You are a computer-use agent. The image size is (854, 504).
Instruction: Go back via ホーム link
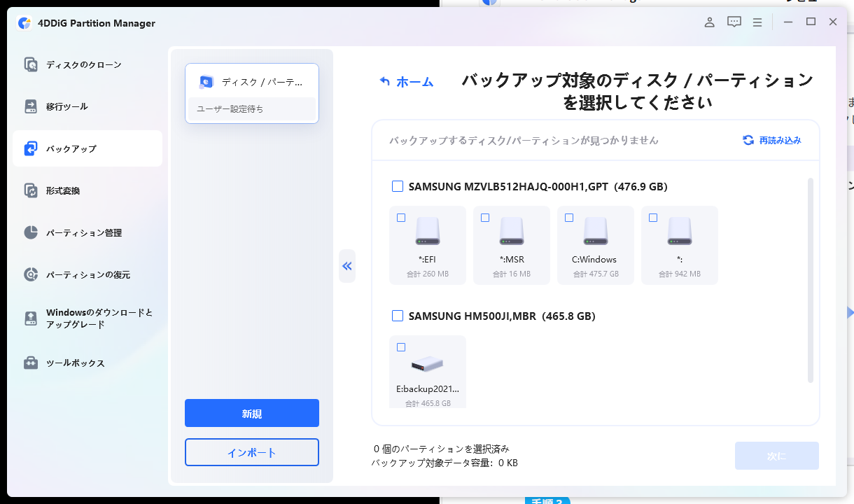[x=407, y=82]
